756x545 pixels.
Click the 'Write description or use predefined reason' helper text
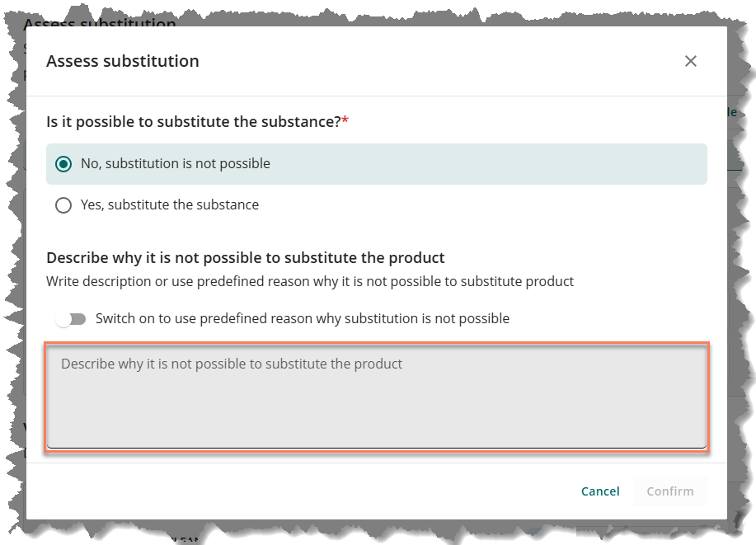(x=309, y=281)
